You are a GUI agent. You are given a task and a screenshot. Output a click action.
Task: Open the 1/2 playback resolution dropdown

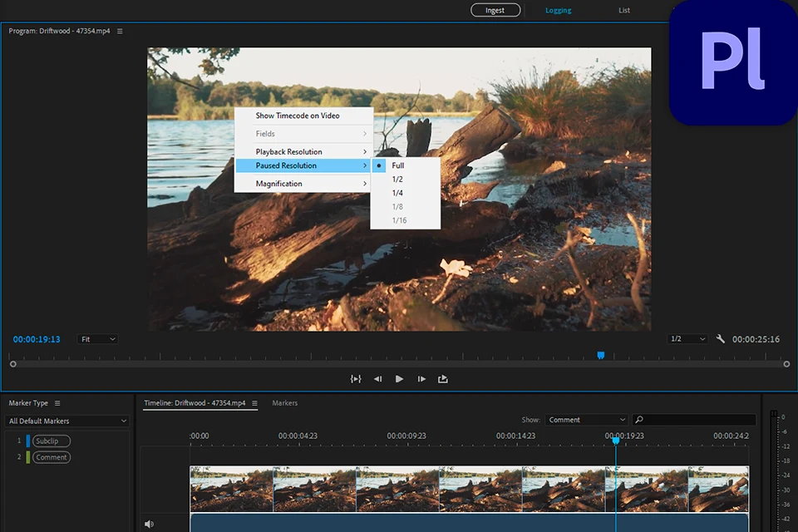[687, 338]
